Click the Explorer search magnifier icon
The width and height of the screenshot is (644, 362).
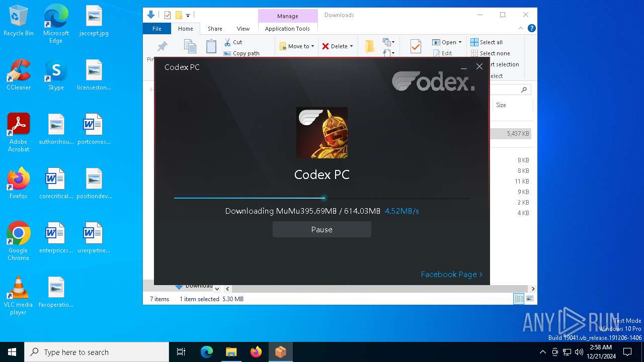524,89
